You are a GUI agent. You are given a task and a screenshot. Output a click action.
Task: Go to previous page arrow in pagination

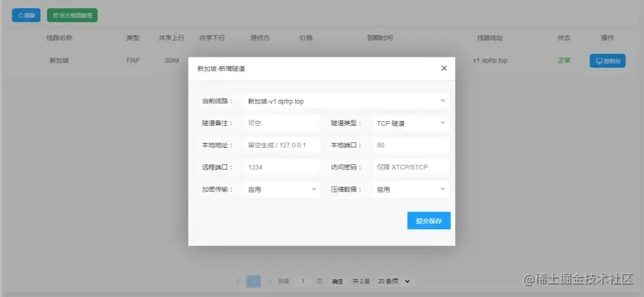tap(238, 281)
